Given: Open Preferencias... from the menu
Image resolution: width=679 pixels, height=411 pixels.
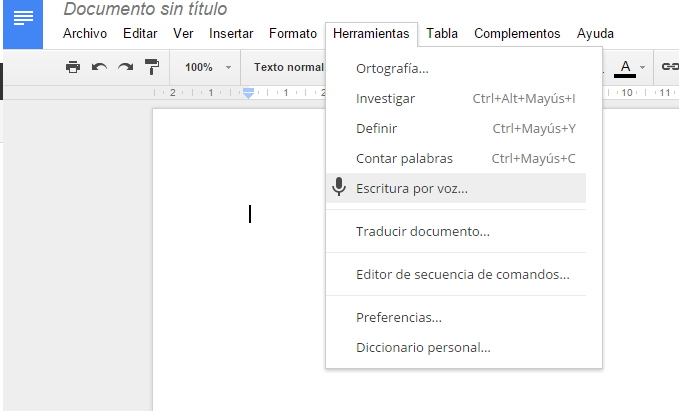Looking at the screenshot, I should pos(398,317).
